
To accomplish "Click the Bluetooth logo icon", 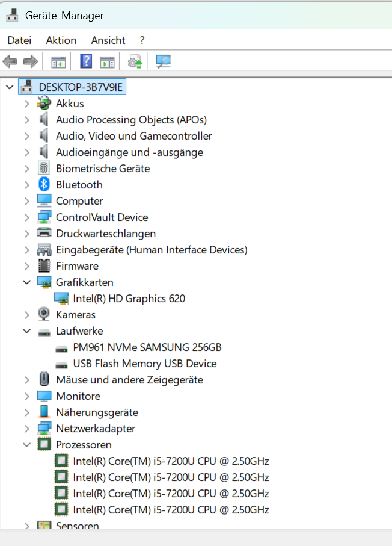I will 44,184.
